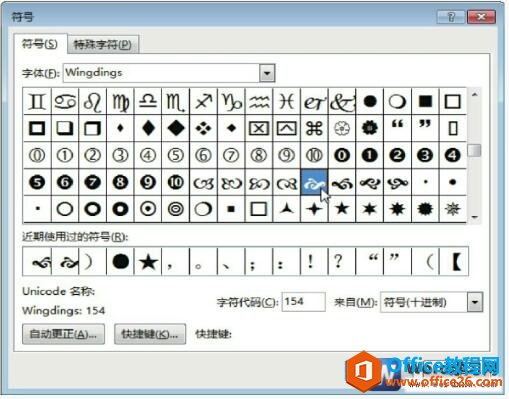Pick the Leo zodiac symbol
Screen dimensions: 509x399
92,101
